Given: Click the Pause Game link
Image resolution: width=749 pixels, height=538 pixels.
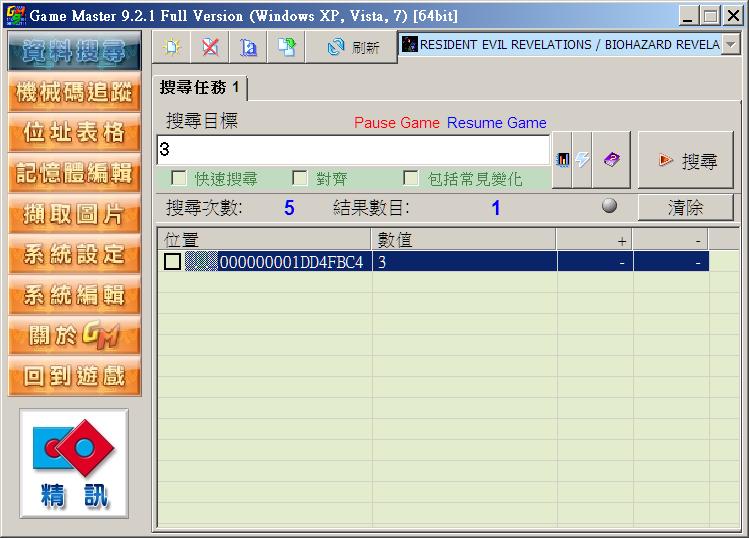Looking at the screenshot, I should pyautogui.click(x=396, y=123).
